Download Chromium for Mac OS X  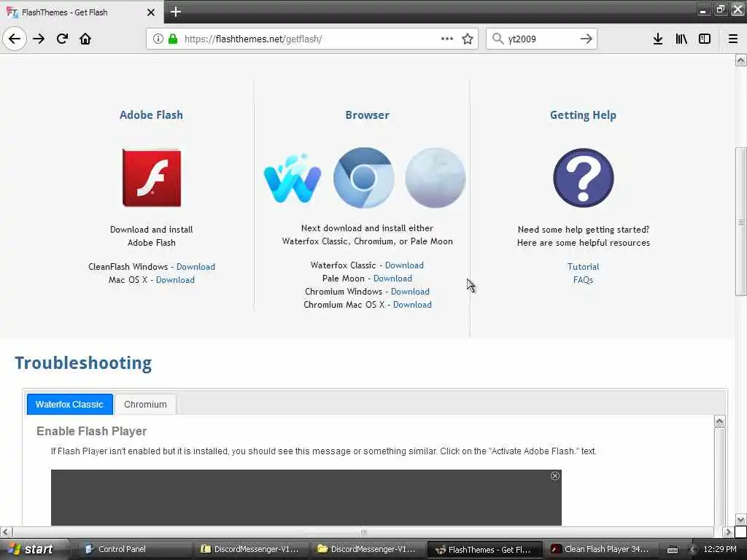413,305
